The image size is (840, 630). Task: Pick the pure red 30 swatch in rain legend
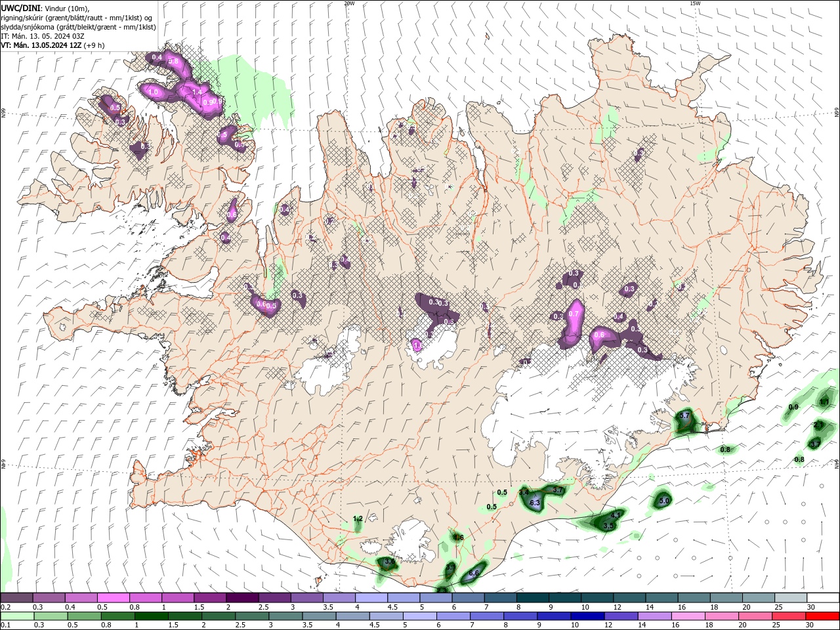(823, 616)
